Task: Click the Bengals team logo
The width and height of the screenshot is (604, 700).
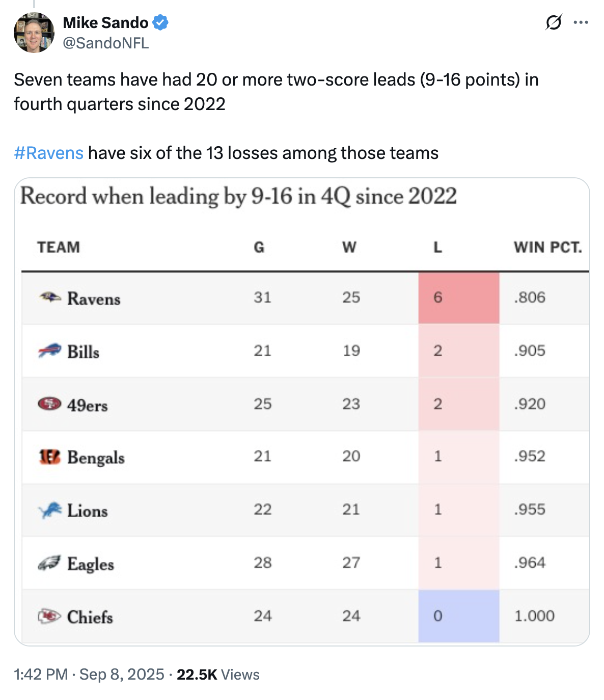Action: 49,457
